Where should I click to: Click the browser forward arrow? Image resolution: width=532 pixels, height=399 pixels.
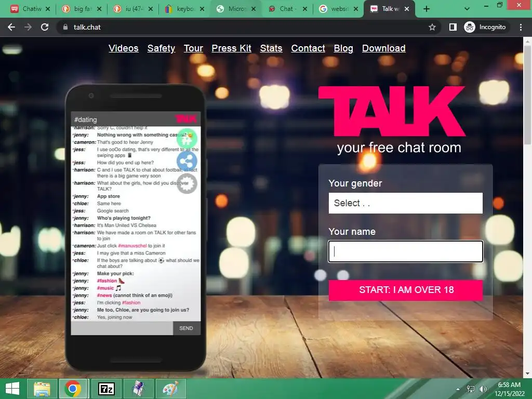point(28,27)
